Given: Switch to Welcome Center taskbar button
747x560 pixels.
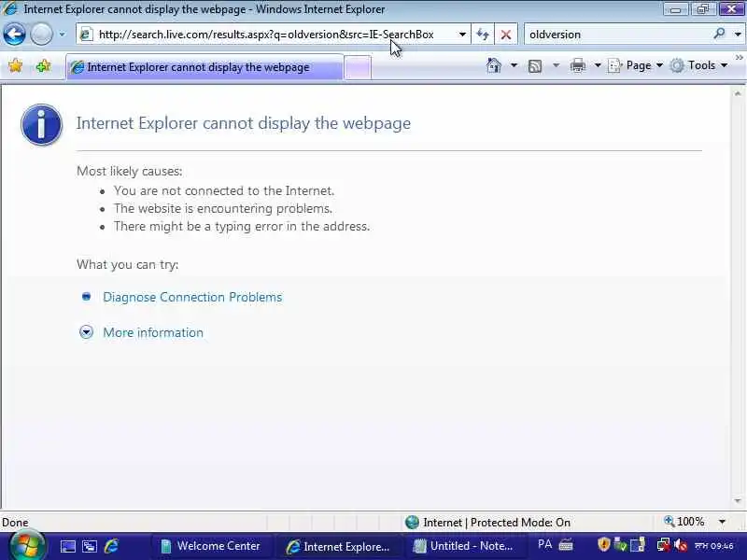Looking at the screenshot, I should click(x=213, y=546).
